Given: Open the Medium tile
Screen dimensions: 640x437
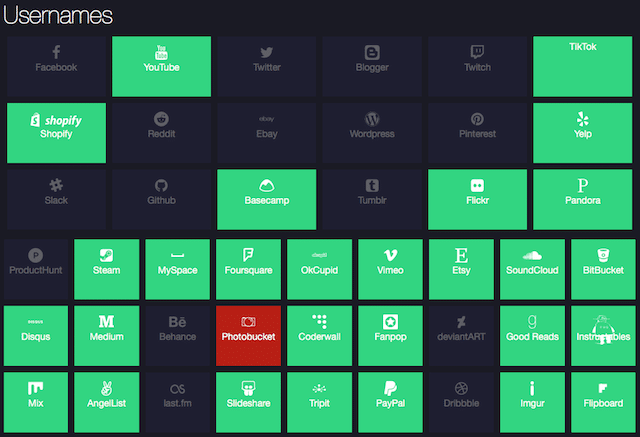Looking at the screenshot, I should click(x=107, y=336).
